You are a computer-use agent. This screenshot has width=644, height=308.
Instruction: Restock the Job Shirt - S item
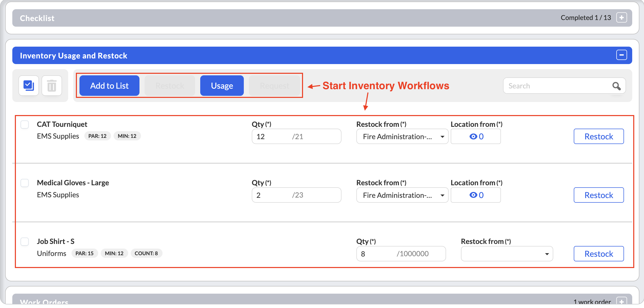point(599,254)
